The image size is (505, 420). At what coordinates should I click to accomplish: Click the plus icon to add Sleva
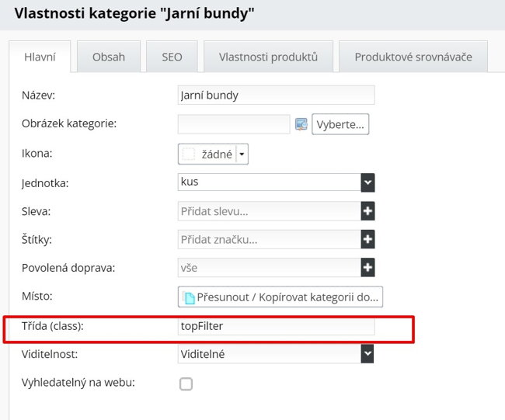(x=367, y=211)
